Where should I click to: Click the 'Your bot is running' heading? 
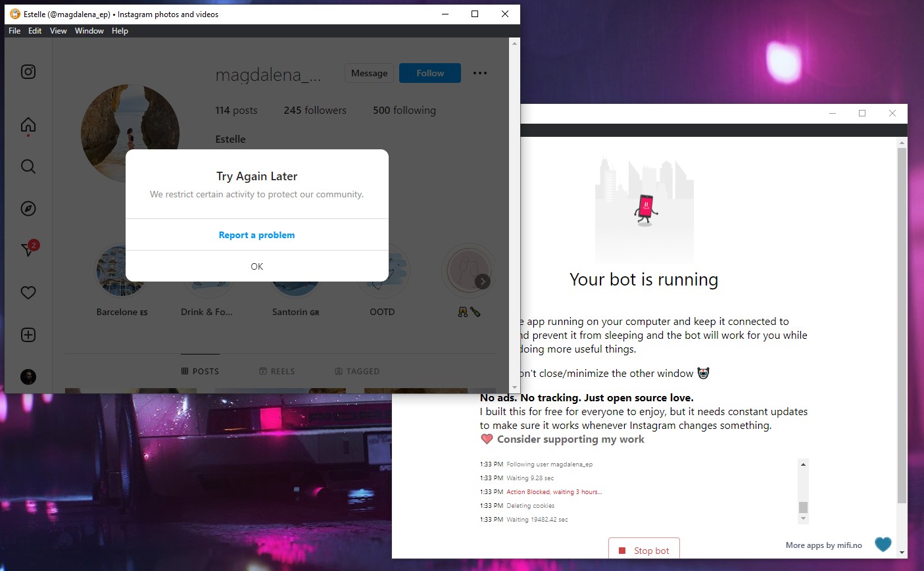644,280
